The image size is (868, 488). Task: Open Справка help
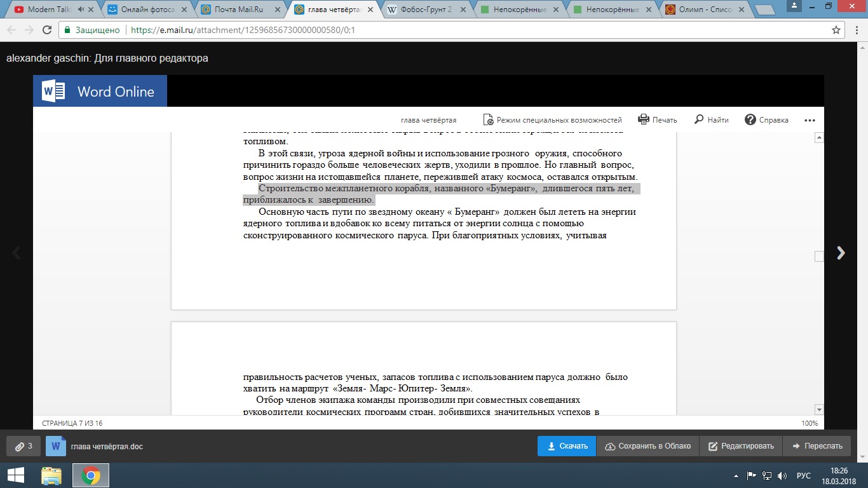(x=766, y=119)
